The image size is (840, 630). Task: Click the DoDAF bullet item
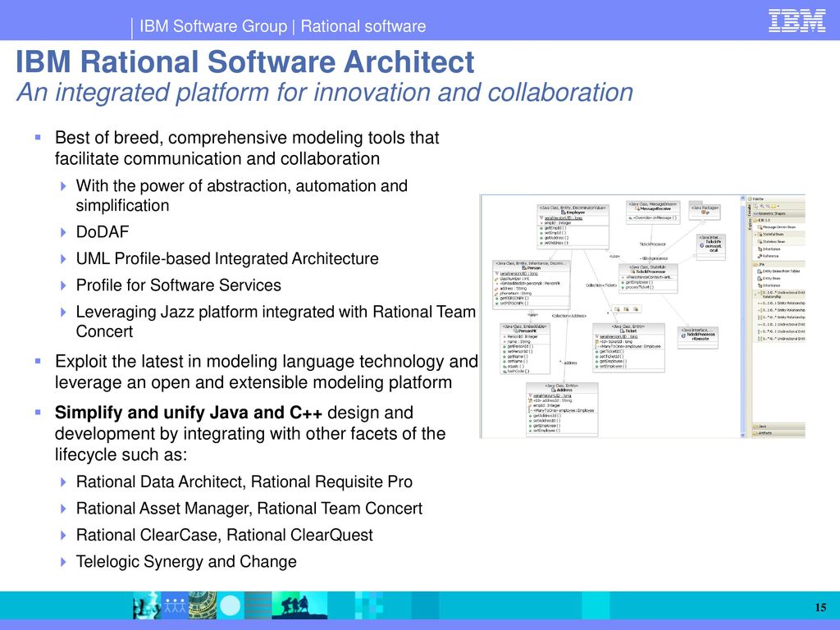[103, 232]
